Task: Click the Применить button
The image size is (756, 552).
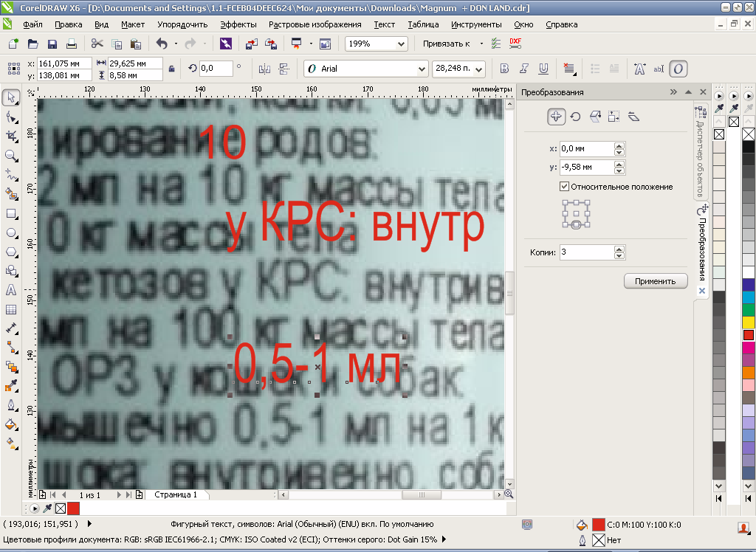Action: [x=656, y=281]
